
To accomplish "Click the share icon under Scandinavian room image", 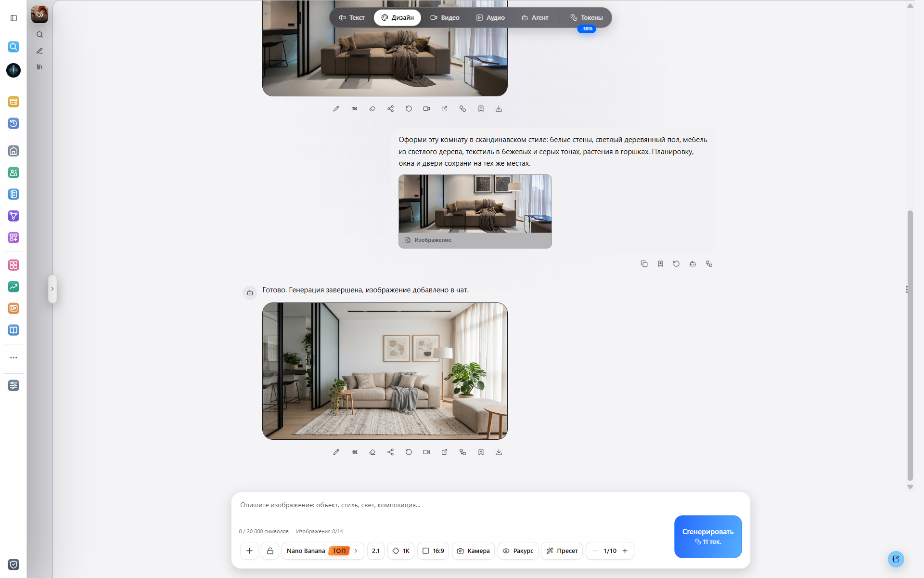I will pos(390,452).
